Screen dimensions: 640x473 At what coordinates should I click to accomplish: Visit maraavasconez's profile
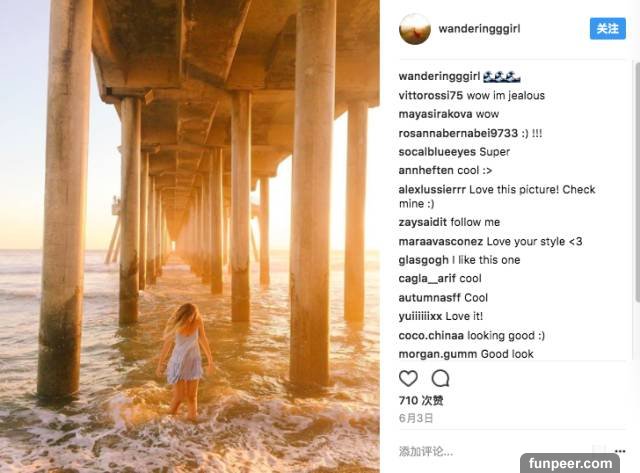(441, 241)
